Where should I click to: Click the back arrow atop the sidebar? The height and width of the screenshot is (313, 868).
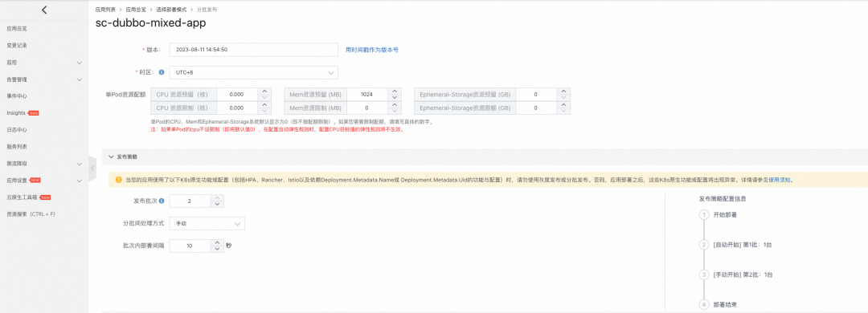[44, 10]
